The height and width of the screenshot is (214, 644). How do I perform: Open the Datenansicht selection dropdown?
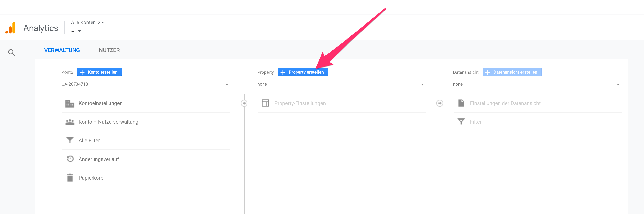click(x=618, y=84)
